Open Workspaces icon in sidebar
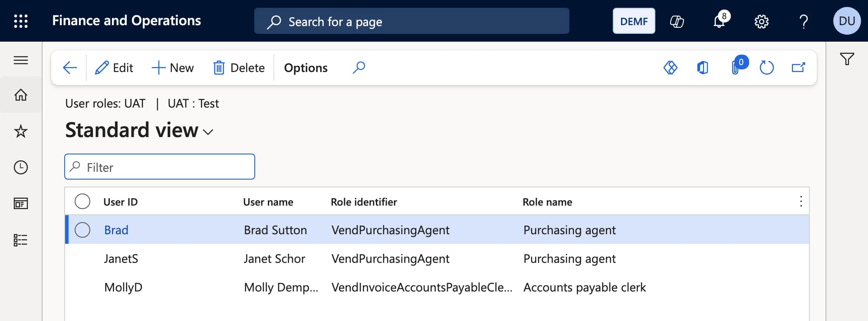 coord(21,203)
